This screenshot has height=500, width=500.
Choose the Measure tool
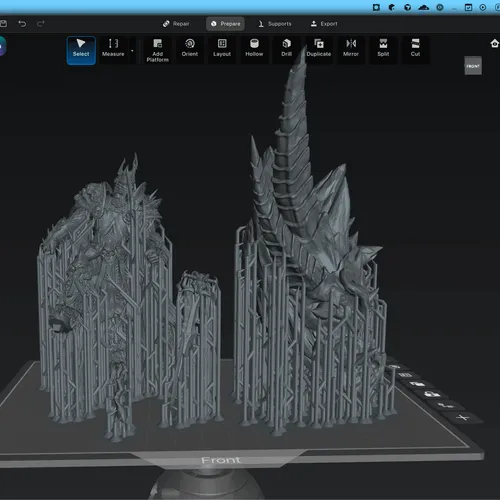(113, 50)
